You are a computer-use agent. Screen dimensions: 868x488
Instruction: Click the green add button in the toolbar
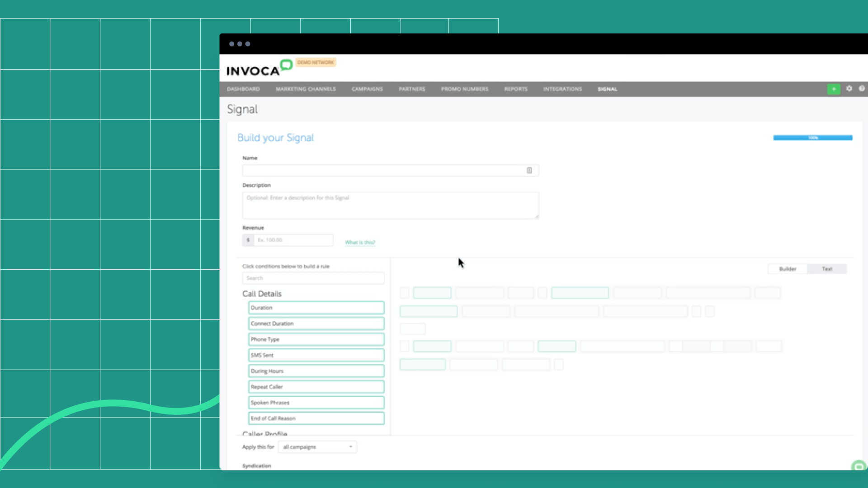(834, 89)
